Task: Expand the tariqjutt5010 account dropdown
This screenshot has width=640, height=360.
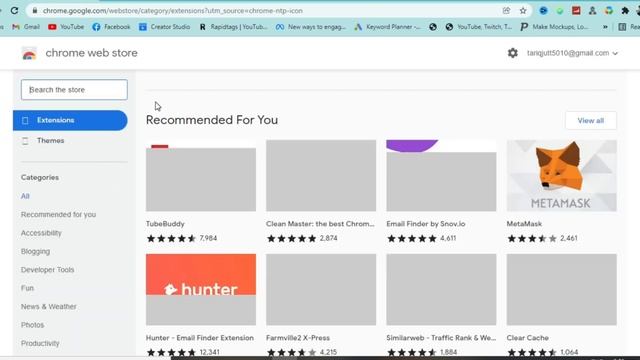Action: (572, 53)
